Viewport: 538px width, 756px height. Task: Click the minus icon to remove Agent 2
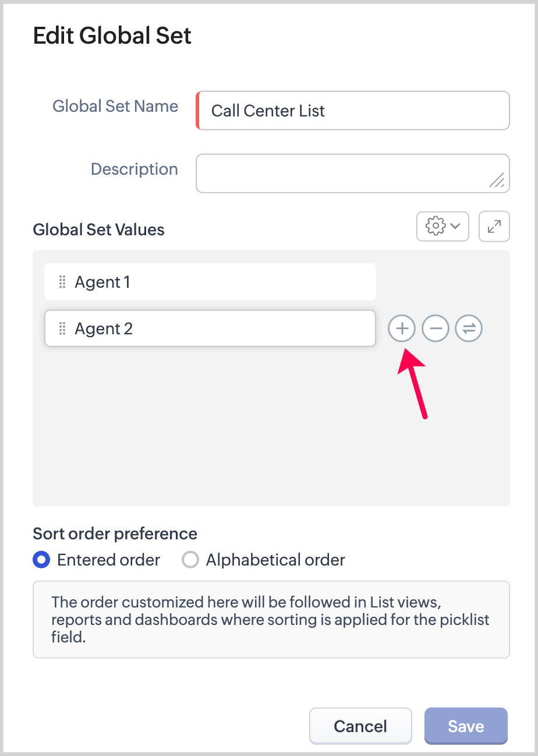[436, 328]
